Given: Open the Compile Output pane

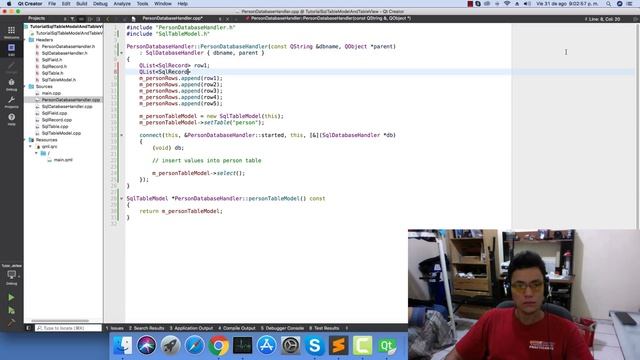Looking at the screenshot, I should pos(237,328).
